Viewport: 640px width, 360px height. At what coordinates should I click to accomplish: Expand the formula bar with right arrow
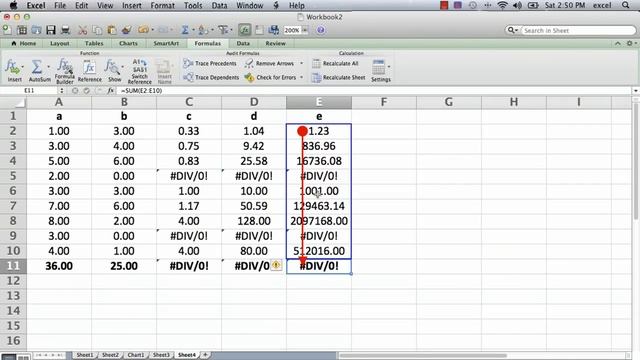tap(636, 91)
